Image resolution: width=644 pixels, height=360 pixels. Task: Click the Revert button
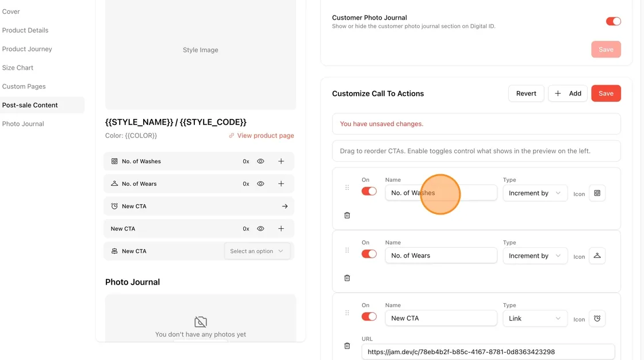[526, 93]
